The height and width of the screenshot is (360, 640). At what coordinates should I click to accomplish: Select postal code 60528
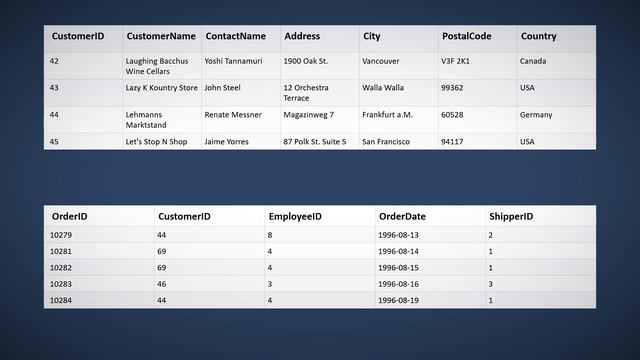(452, 115)
